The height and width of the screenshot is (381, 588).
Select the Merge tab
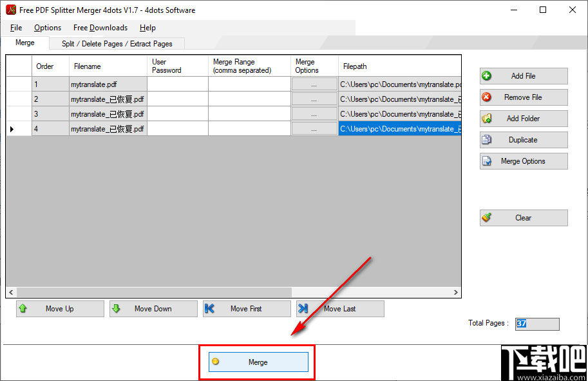(25, 42)
